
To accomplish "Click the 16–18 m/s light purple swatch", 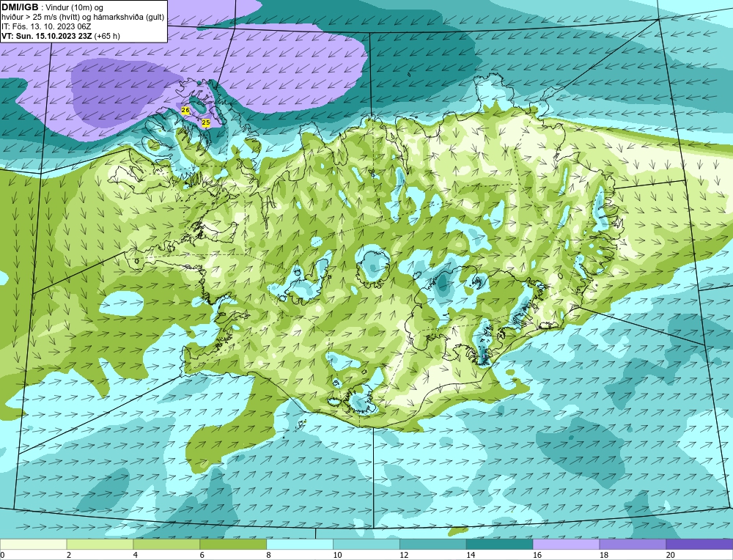I will coord(566,544).
